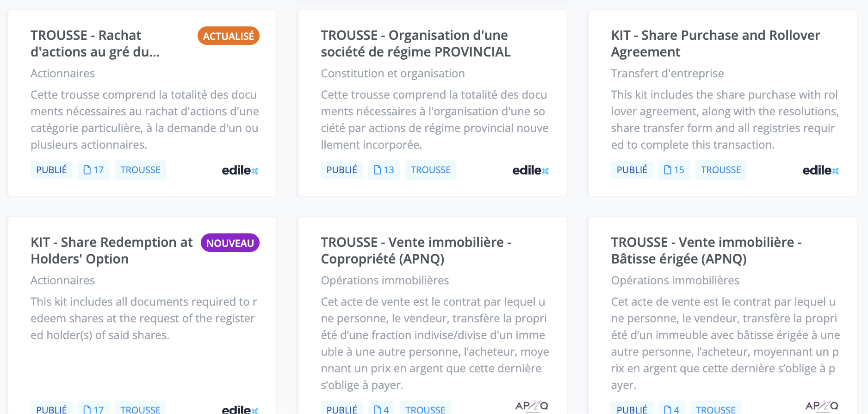Click the APNQ logo on Bâtisse érigée card
This screenshot has width=868, height=414.
[x=822, y=406]
